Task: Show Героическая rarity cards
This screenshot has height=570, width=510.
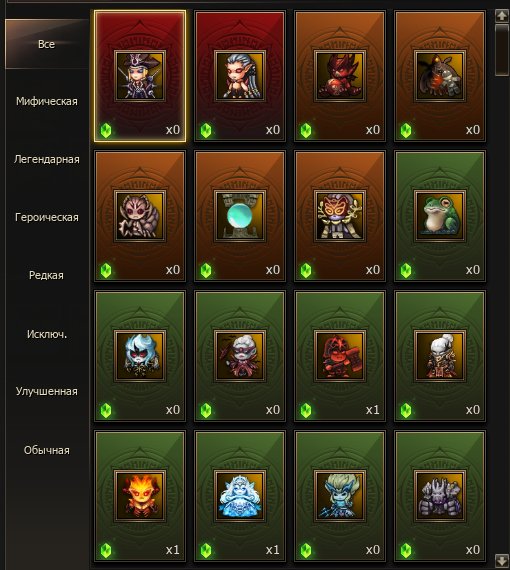Action: click(x=47, y=217)
